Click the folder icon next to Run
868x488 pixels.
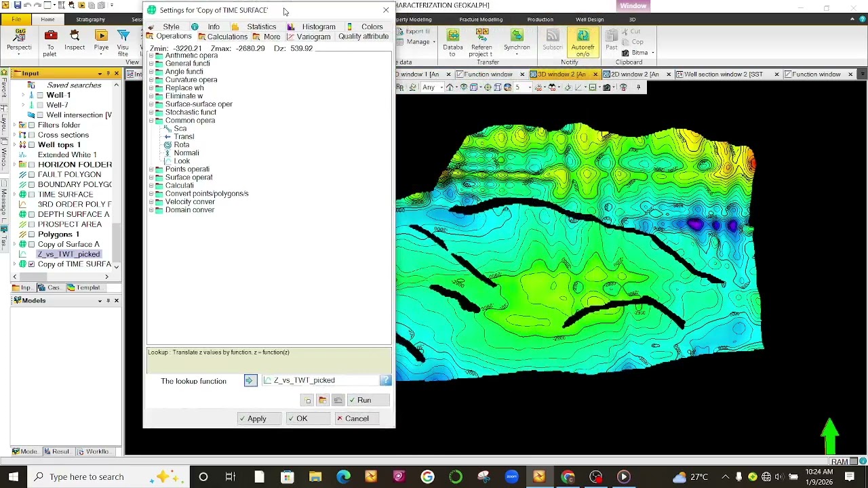tap(323, 401)
